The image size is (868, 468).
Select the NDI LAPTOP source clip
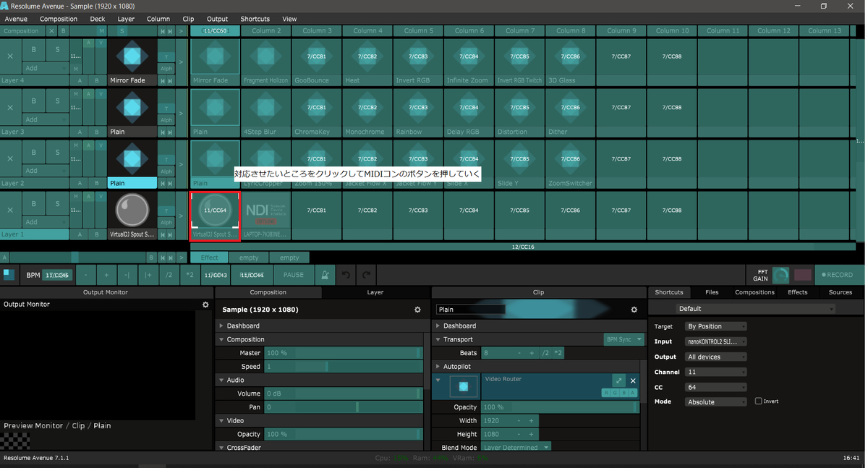pyautogui.click(x=265, y=215)
